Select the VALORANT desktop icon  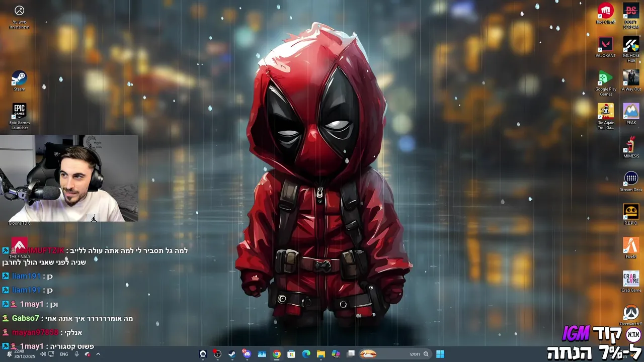[605, 47]
